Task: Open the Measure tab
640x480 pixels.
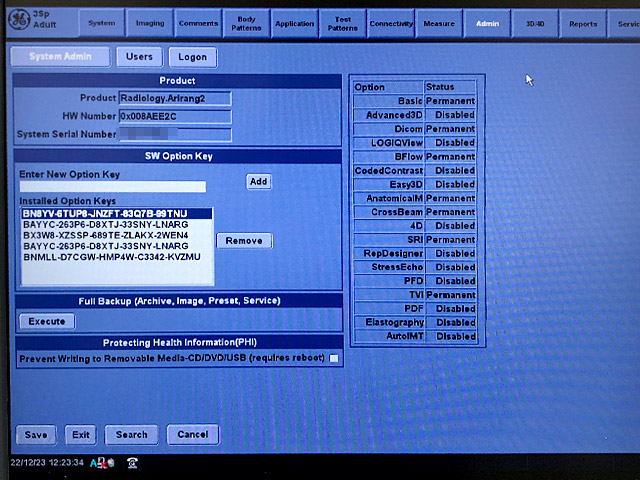Action: coord(439,23)
